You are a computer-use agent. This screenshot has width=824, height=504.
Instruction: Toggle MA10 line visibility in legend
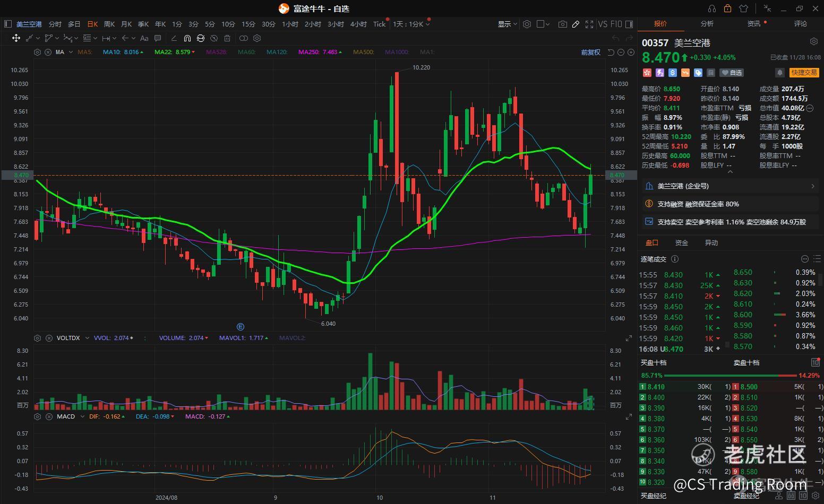(x=123, y=52)
